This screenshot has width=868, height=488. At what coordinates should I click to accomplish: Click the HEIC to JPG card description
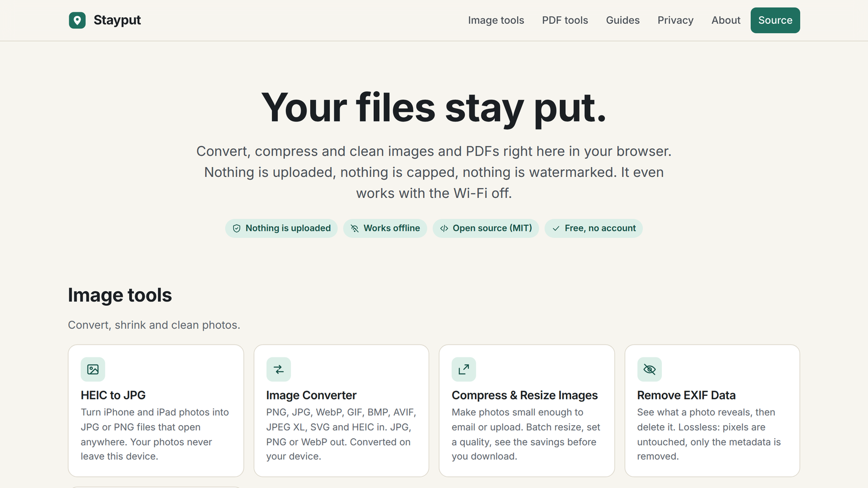[155, 434]
